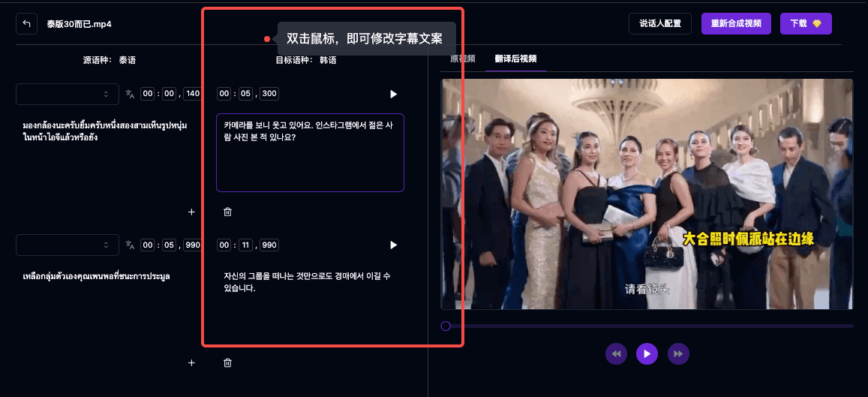Screen dimensions: 868x397
Task: Open the speaker dropdown for the first segment
Action: point(68,95)
